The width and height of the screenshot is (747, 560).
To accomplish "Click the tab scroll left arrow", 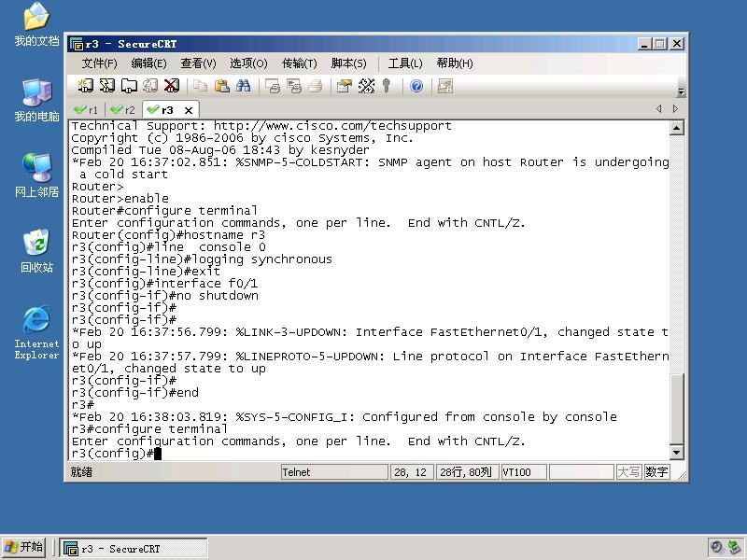I will pos(659,108).
